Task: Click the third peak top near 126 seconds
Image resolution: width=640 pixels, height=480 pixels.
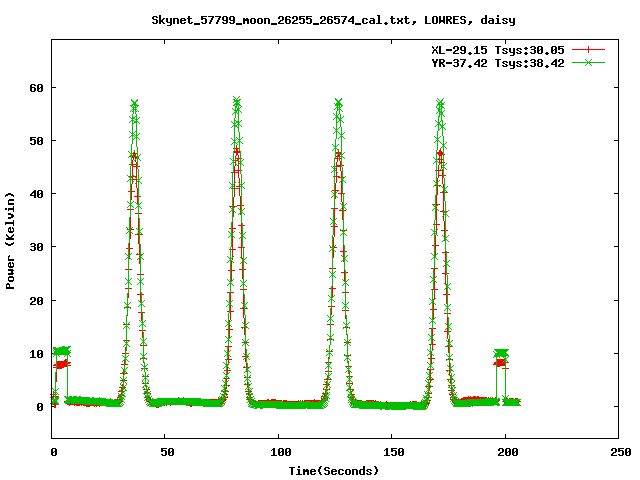Action: point(338,103)
